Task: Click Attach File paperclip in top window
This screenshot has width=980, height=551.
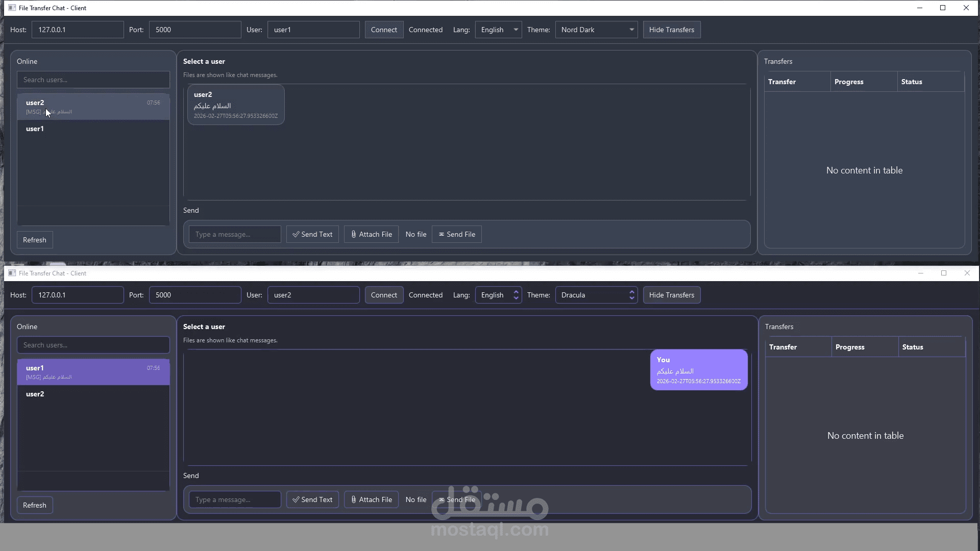Action: tap(354, 234)
